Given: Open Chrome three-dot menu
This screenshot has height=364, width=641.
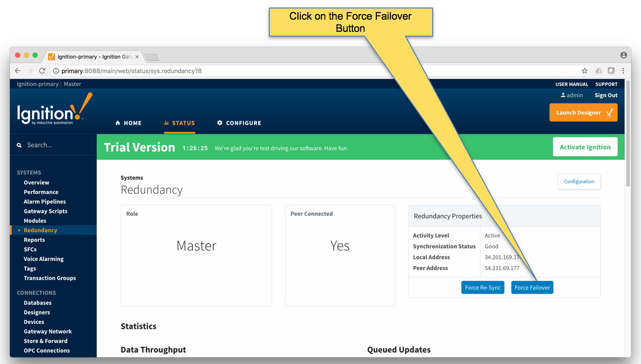Looking at the screenshot, I should [623, 71].
